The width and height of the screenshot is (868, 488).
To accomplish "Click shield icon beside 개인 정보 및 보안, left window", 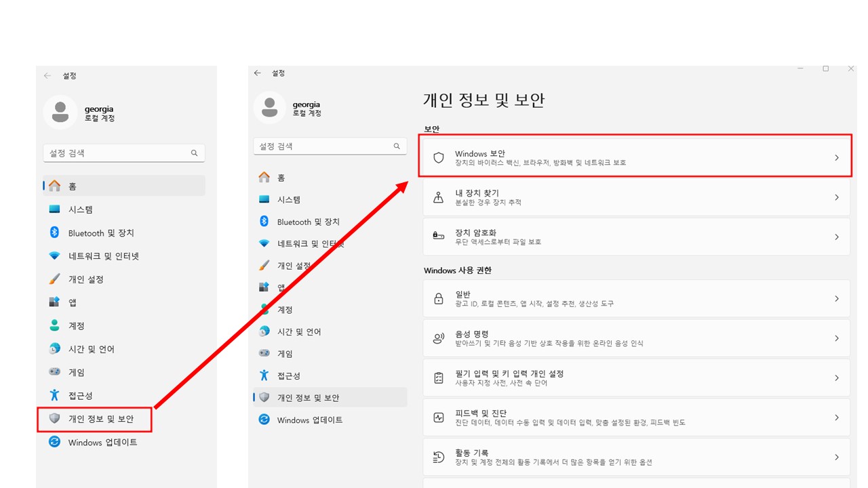I will (55, 419).
